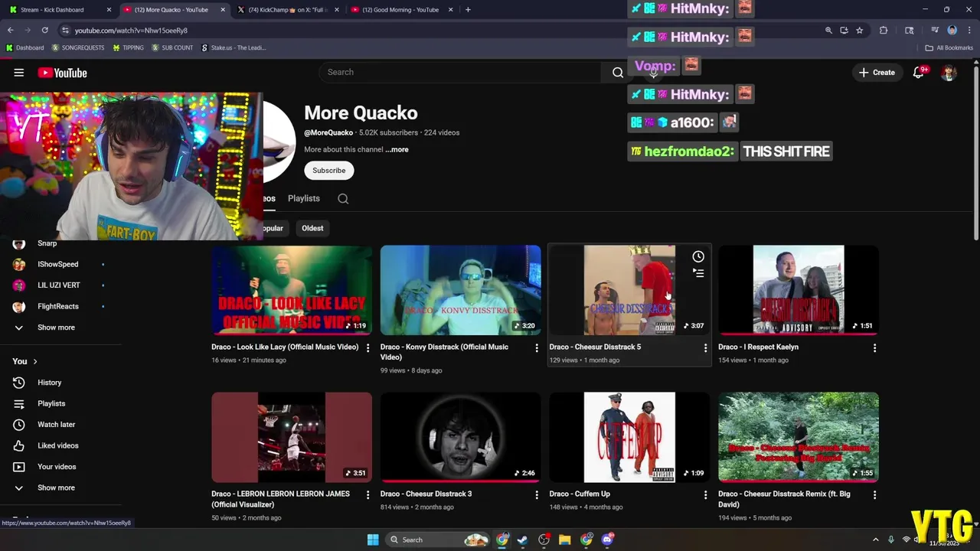The width and height of the screenshot is (980, 551).
Task: Search within the More Quacko channel
Action: [343, 198]
